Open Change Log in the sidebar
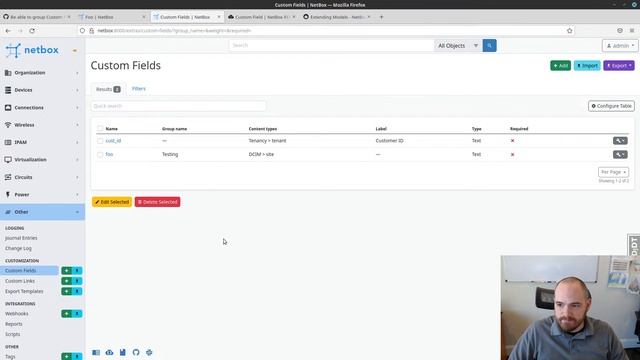The width and height of the screenshot is (640, 360). (18, 248)
